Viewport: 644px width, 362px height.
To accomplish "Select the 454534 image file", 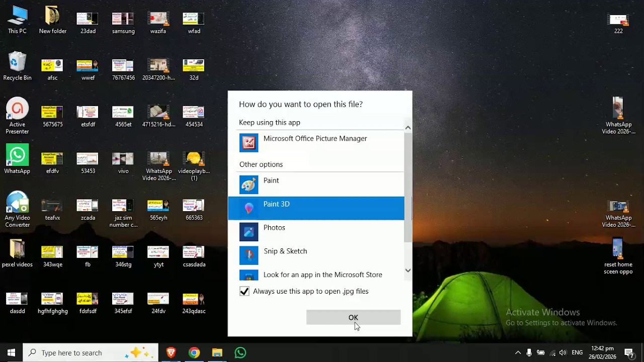I will [194, 116].
